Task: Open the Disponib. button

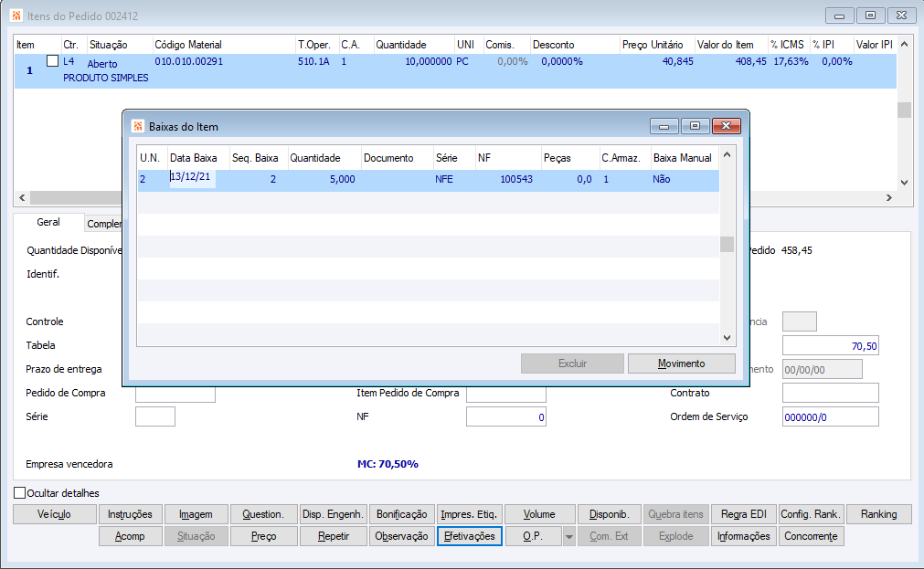Action: [x=610, y=514]
